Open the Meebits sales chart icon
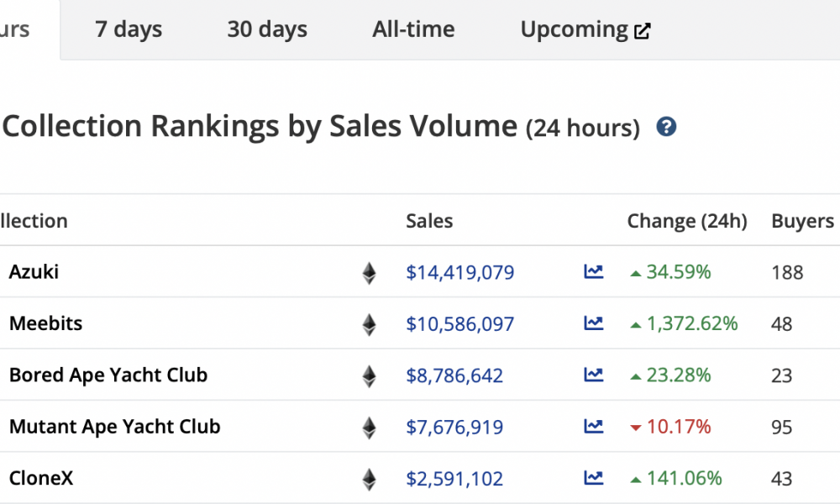The image size is (840, 504). click(x=594, y=323)
